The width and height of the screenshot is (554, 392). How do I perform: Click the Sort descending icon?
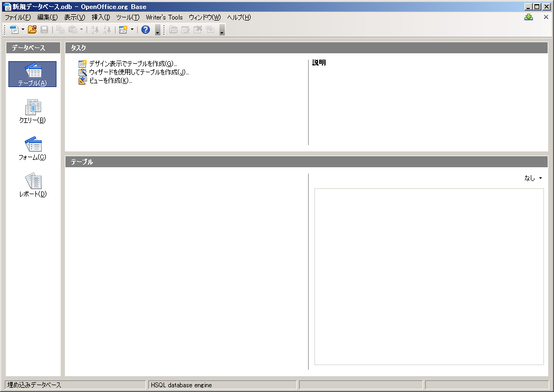click(107, 30)
